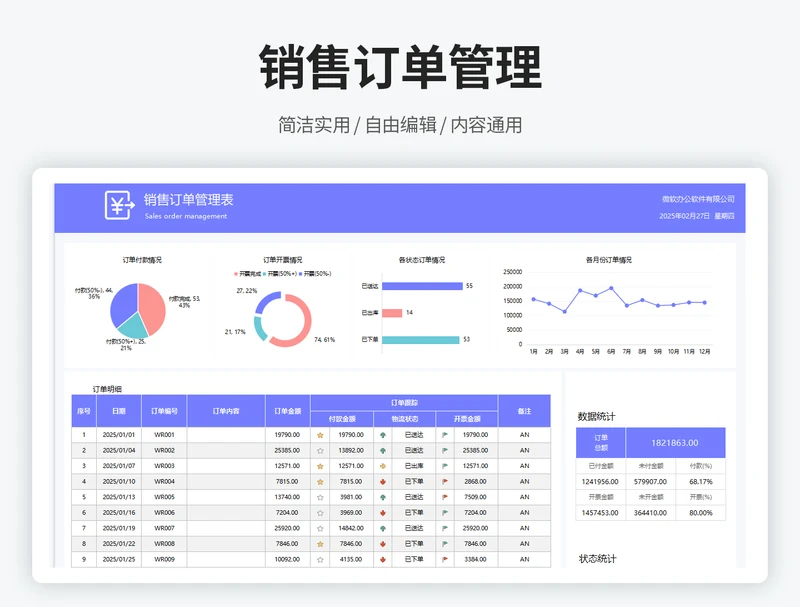The image size is (800, 607).
Task: Click the unpaid amount 579907.00
Action: coord(650,482)
